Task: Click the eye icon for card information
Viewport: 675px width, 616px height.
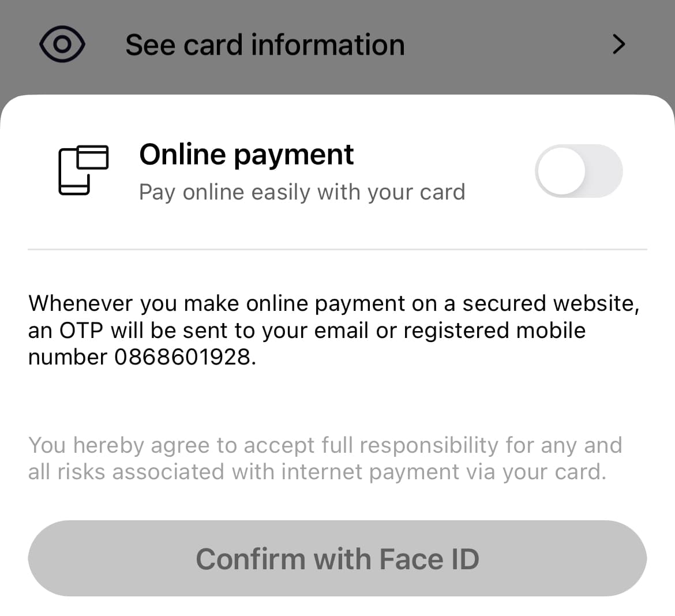Action: [x=62, y=44]
